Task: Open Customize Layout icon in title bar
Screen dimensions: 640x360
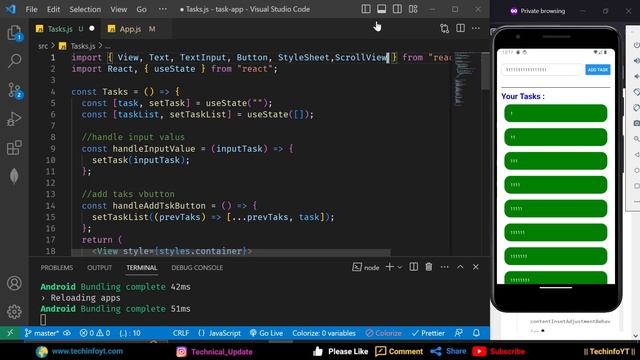Action: (413, 9)
